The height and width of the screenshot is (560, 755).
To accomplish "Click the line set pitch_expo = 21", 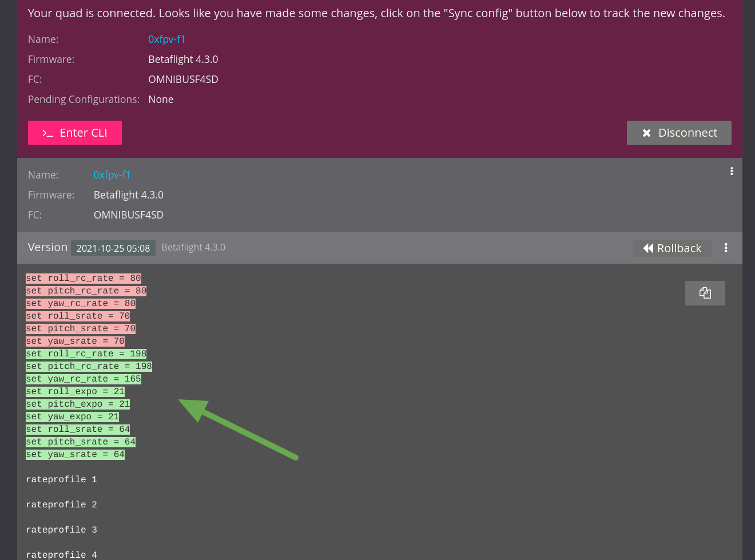I will point(78,404).
